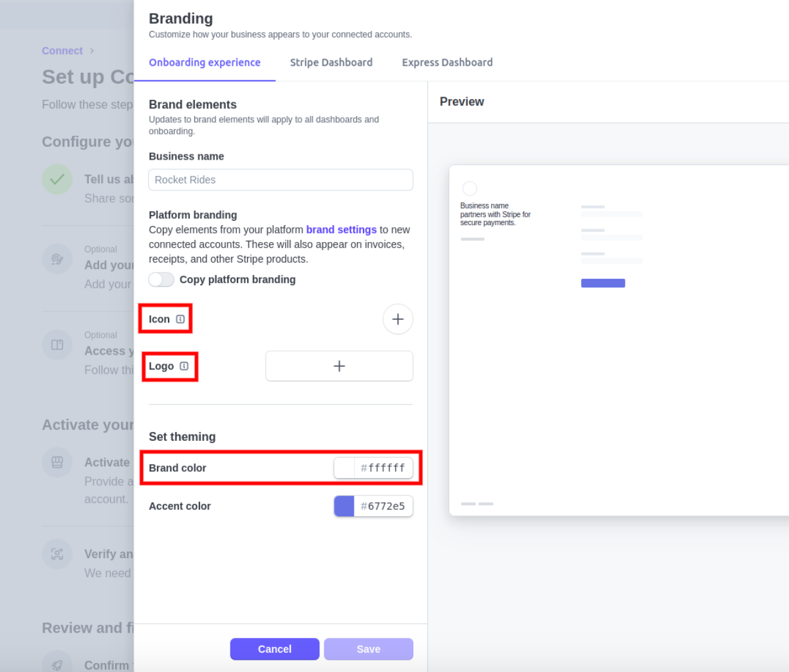Enable the Copy platform branding toggle

point(161,279)
